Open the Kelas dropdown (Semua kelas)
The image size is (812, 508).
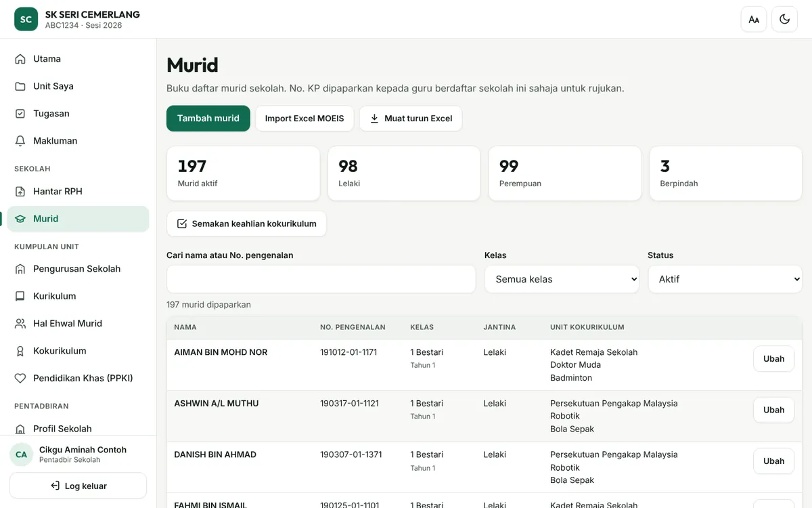[562, 279]
